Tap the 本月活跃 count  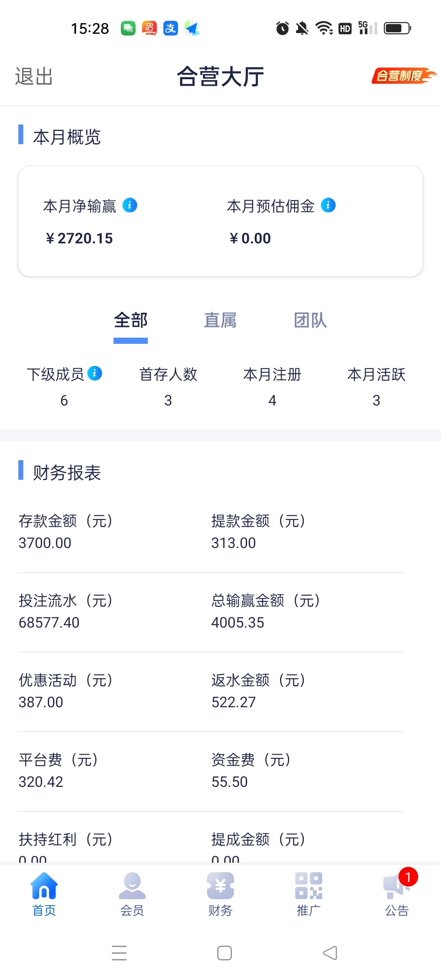tap(376, 401)
